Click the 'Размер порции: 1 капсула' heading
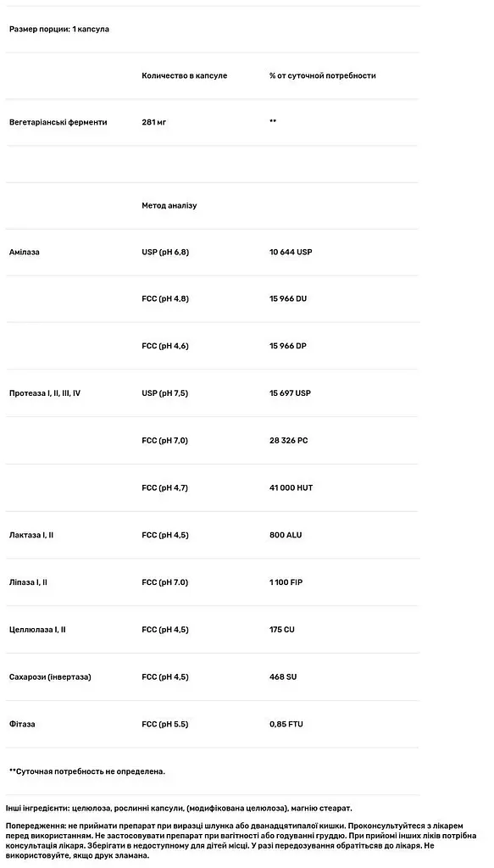494x868 pixels. [59, 30]
